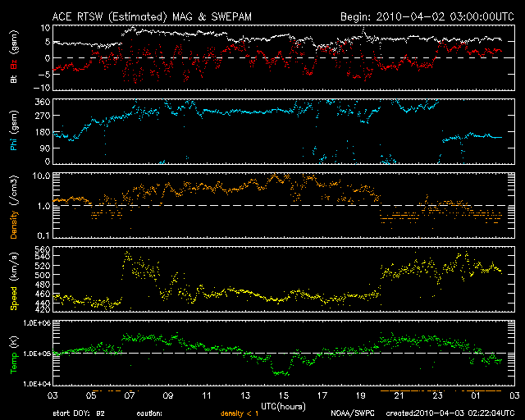Click the '(km/s)' speed unit label
The image size is (525, 420).
coord(14,267)
